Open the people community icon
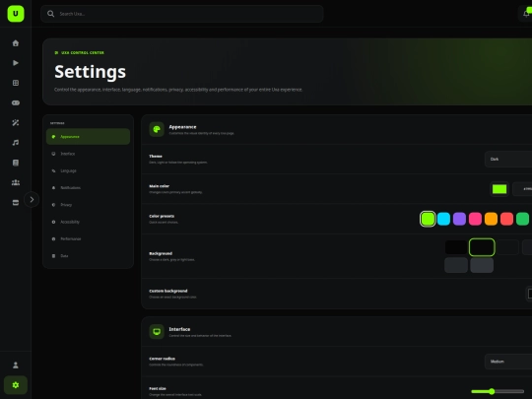 (x=16, y=182)
